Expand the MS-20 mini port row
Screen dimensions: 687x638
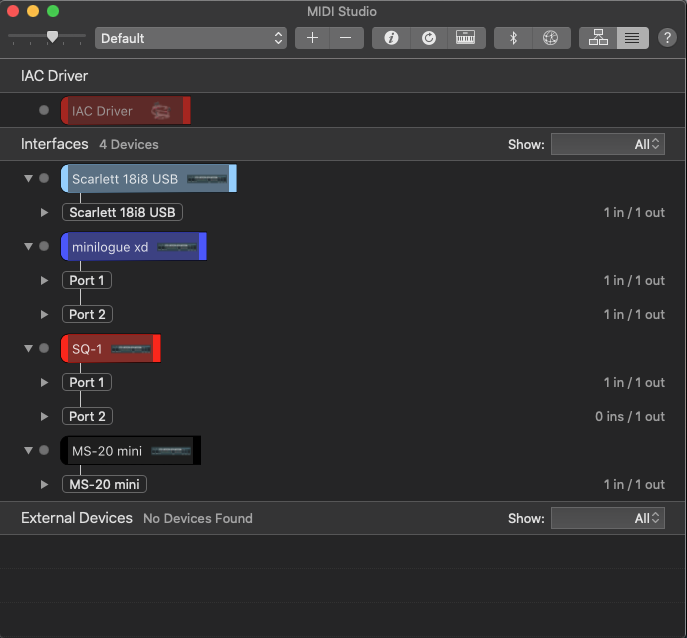click(x=44, y=485)
